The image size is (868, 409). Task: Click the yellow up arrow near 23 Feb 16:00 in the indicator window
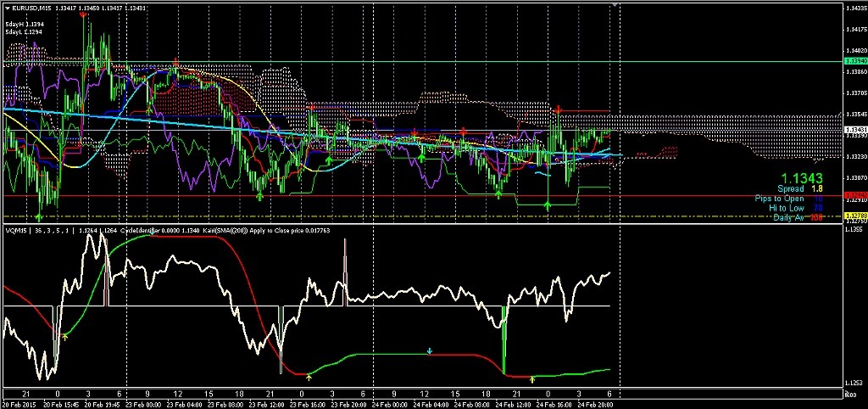point(309,378)
